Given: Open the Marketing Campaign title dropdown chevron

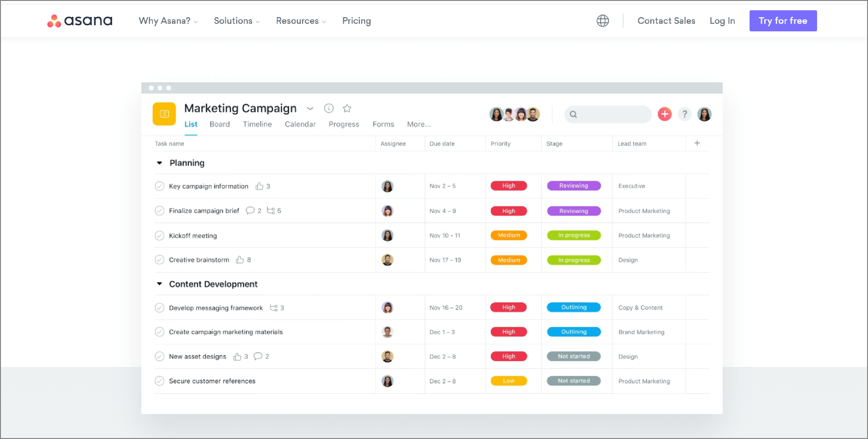Looking at the screenshot, I should 310,109.
